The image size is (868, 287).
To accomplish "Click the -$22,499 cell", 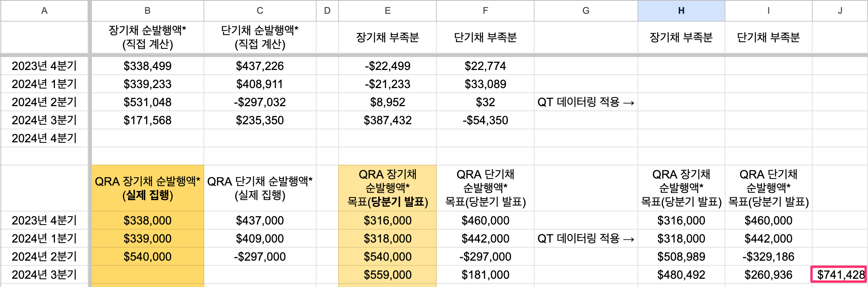I will pyautogui.click(x=387, y=66).
